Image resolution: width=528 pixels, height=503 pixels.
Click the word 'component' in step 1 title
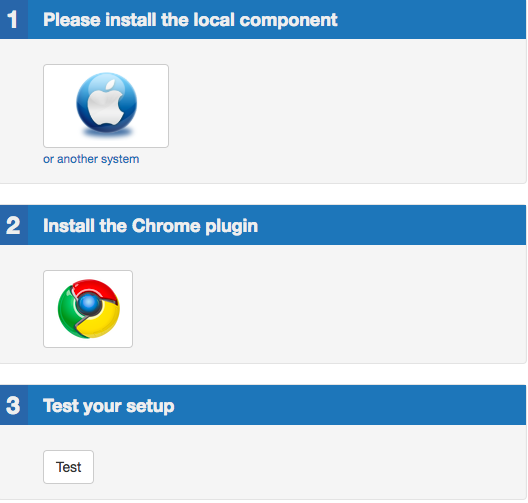289,20
